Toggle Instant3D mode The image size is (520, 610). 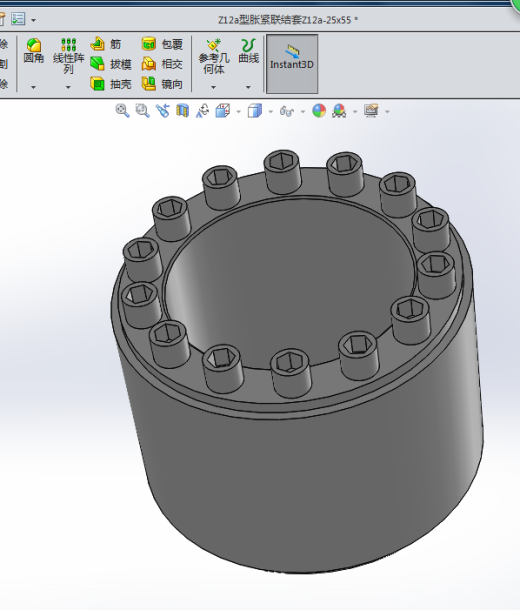click(292, 64)
